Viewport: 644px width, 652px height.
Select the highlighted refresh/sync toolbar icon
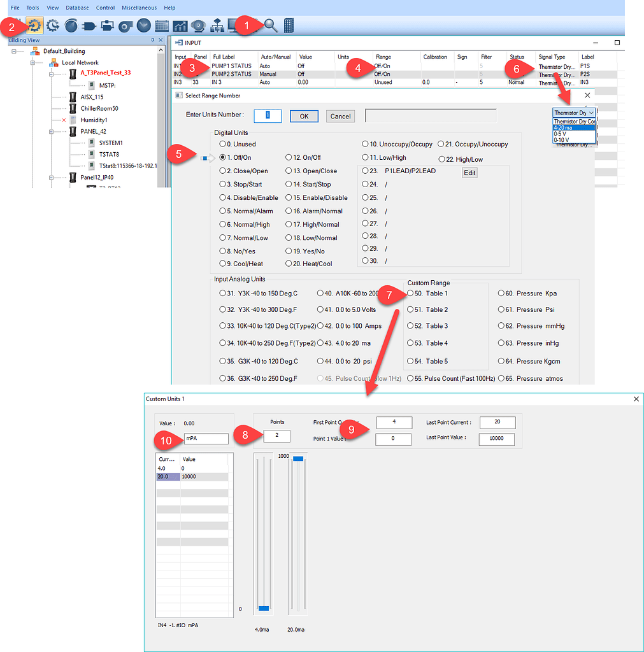(x=36, y=25)
